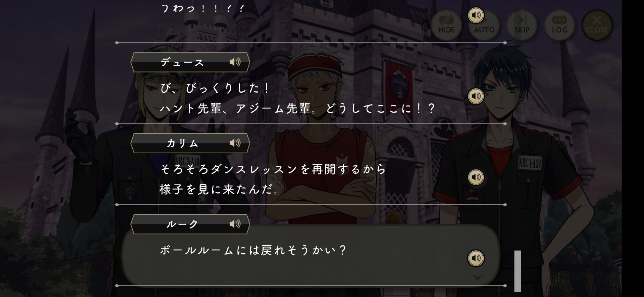Replay round speaker for top うわっ line
Viewport: 644px width, 297px height.
click(476, 15)
